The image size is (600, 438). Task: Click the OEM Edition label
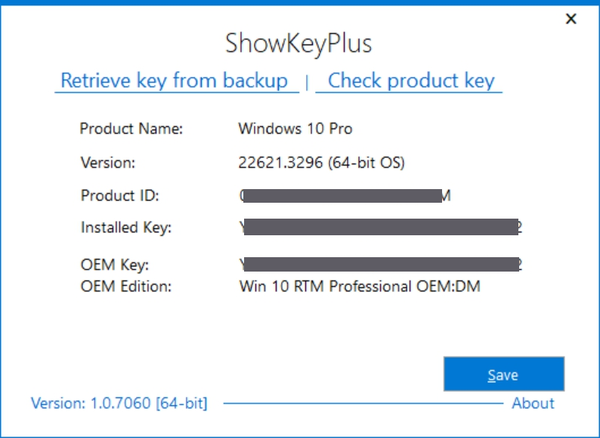coord(125,285)
